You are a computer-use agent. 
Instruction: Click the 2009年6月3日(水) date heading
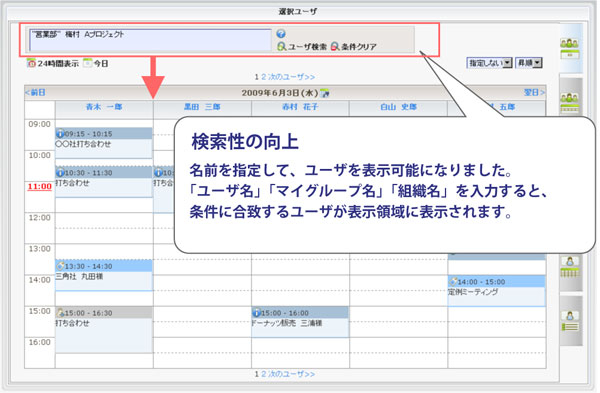(x=280, y=93)
